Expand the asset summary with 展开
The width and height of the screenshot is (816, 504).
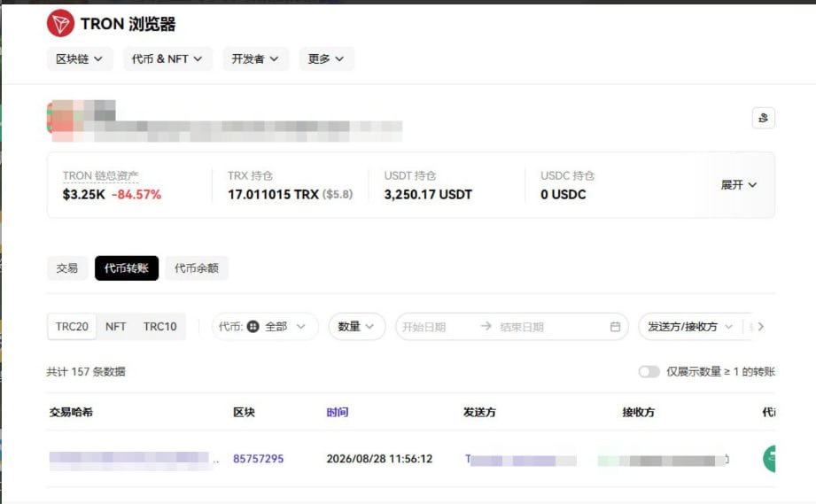[738, 184]
